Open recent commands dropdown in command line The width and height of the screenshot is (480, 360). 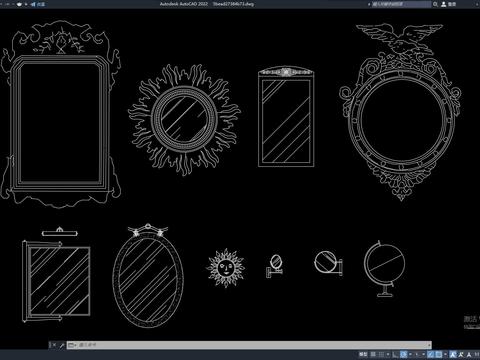(x=72, y=345)
